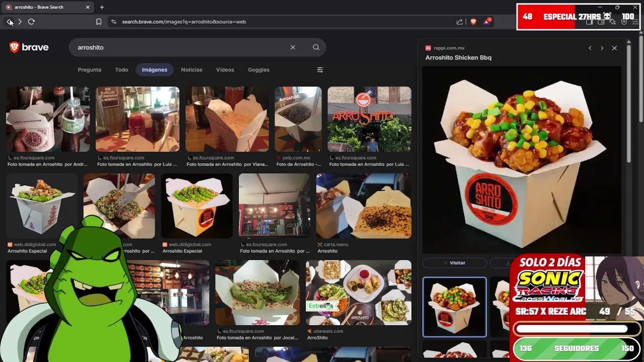Open the carta.menu Arroshito image
Image resolution: width=644 pixels, height=362 pixels.
pyautogui.click(x=364, y=206)
